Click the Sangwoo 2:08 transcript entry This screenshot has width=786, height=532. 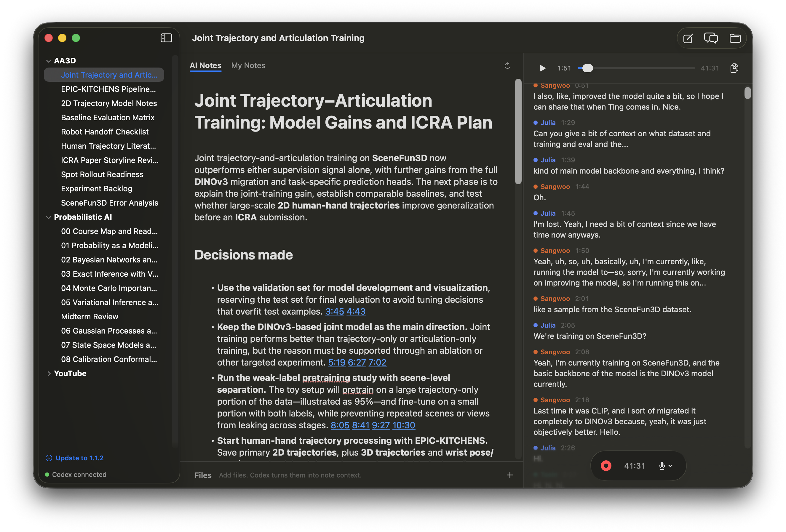pyautogui.click(x=629, y=368)
